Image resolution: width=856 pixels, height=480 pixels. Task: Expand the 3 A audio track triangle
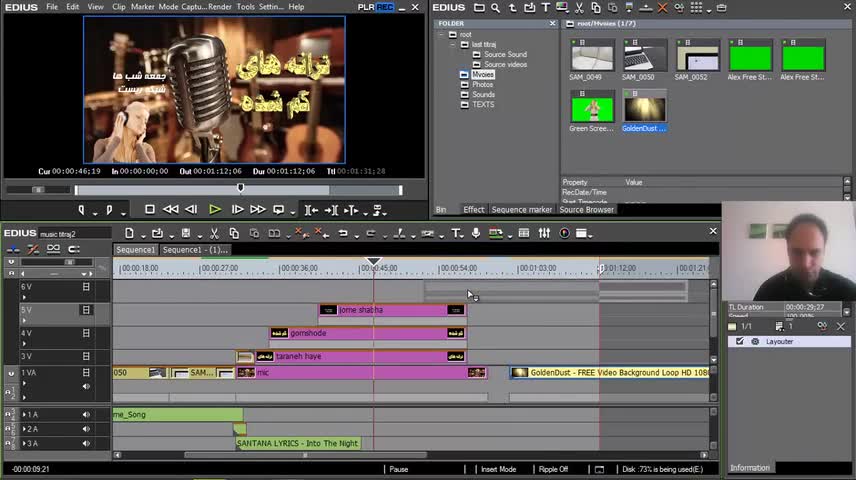[24, 443]
